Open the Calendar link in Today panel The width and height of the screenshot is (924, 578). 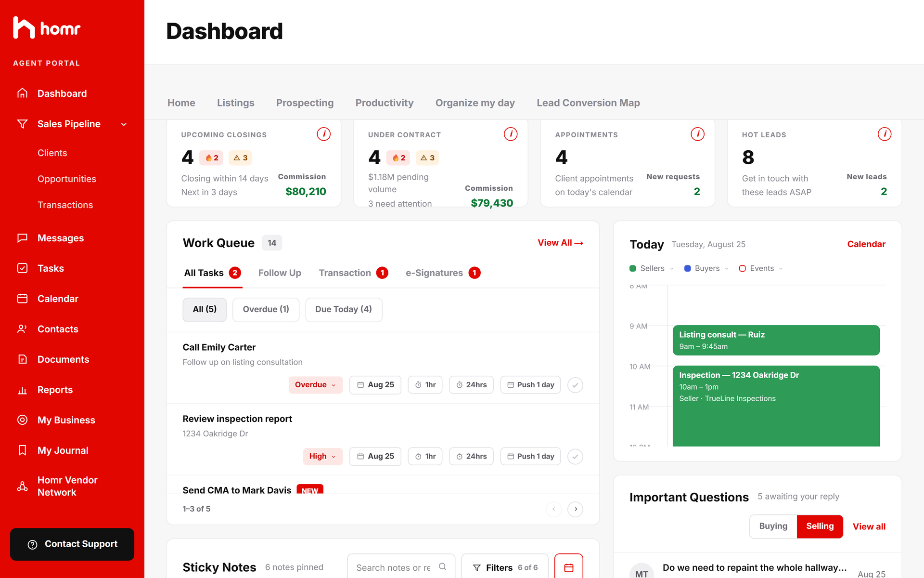tap(866, 244)
